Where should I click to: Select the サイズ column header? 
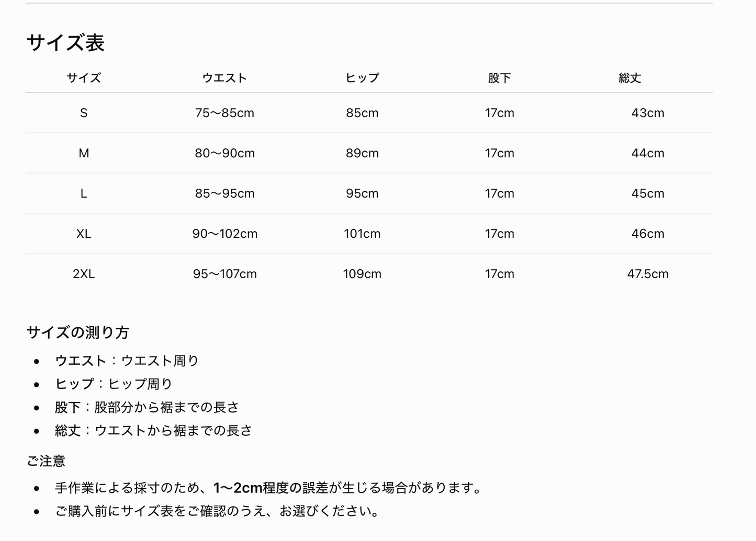84,78
